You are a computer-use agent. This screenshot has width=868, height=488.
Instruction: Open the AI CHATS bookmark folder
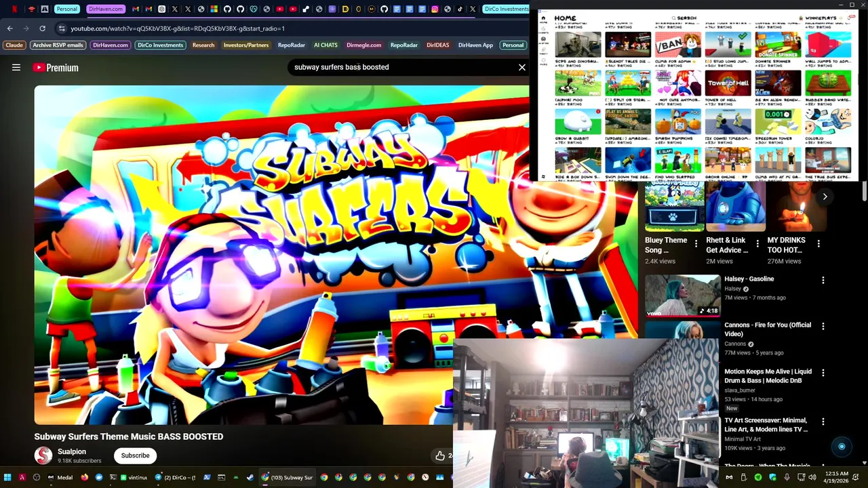click(x=325, y=45)
